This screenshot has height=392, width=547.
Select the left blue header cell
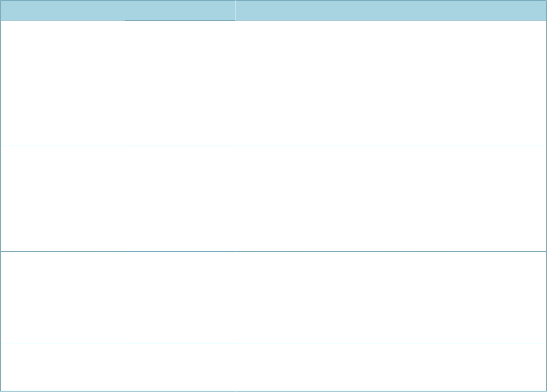pyautogui.click(x=118, y=10)
